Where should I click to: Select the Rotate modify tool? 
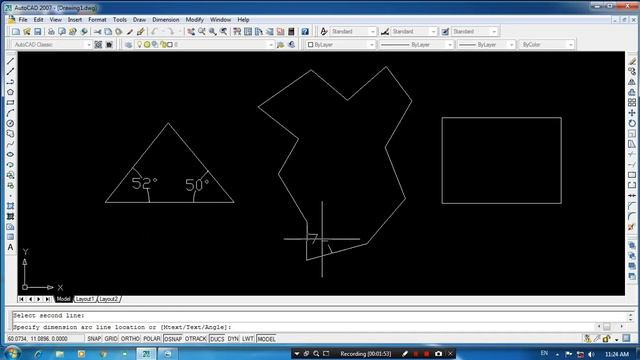tap(632, 123)
